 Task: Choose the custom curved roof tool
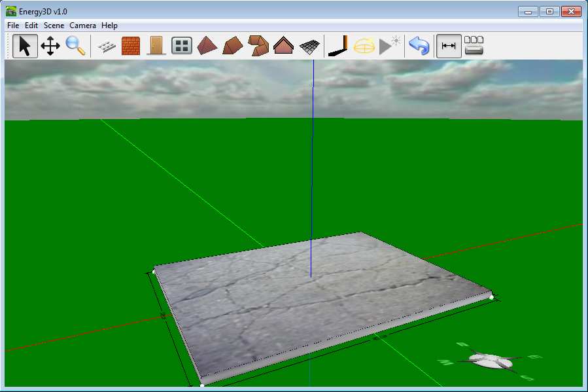pyautogui.click(x=258, y=46)
